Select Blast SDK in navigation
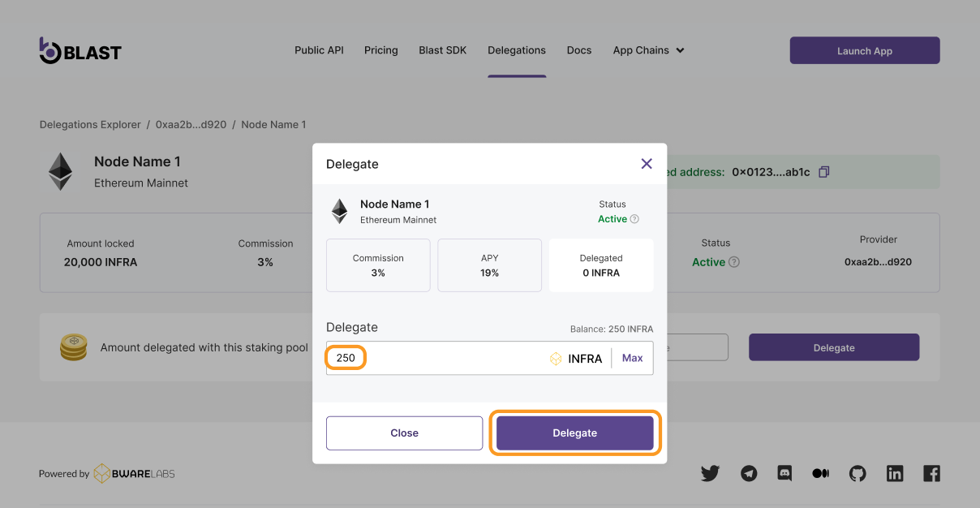Viewport: 980px width, 508px height. point(443,50)
